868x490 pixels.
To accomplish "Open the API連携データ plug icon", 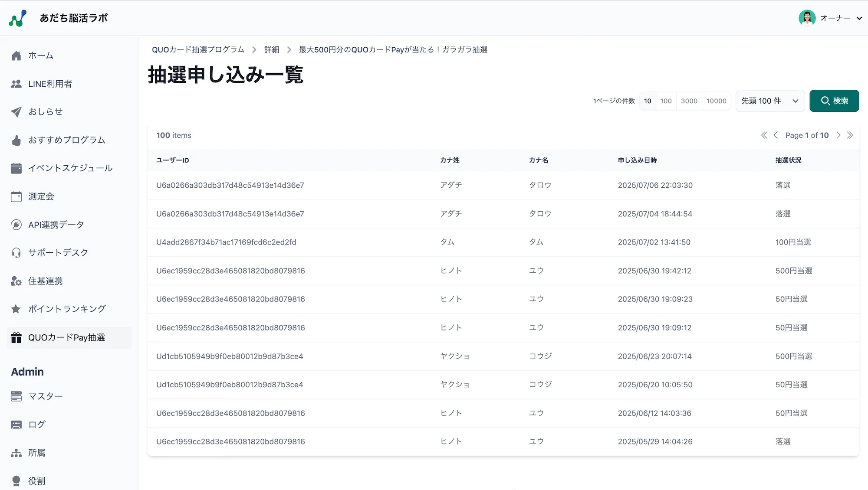I will 16,225.
